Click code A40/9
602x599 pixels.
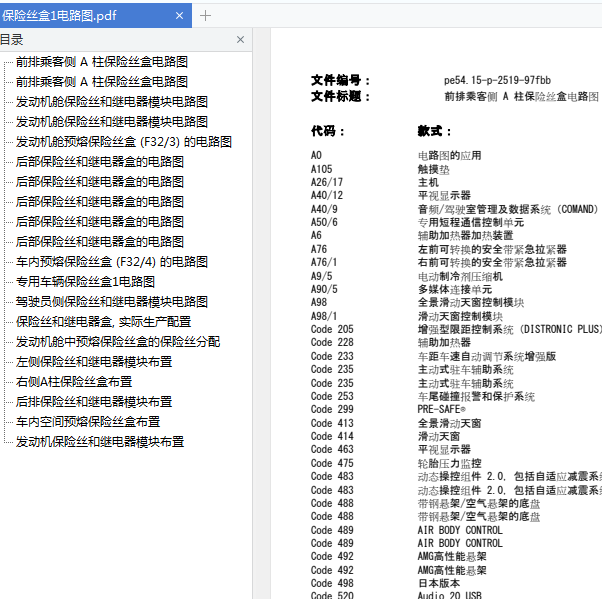(324, 209)
